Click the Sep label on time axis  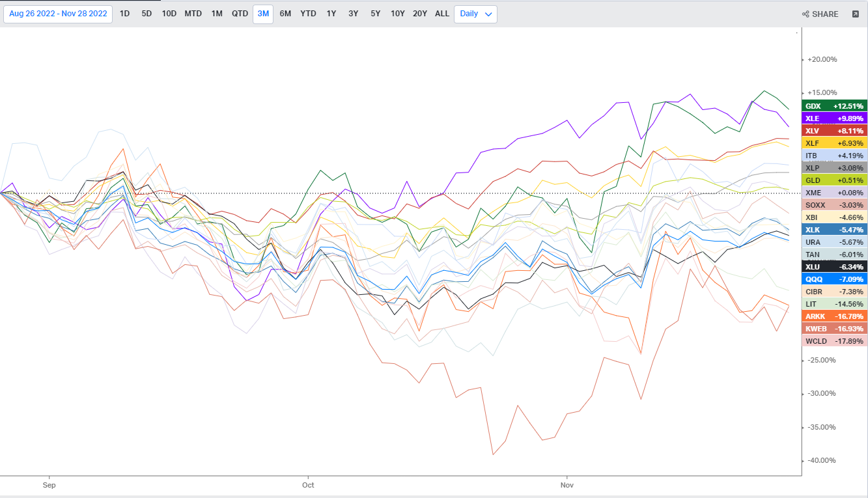click(x=49, y=485)
